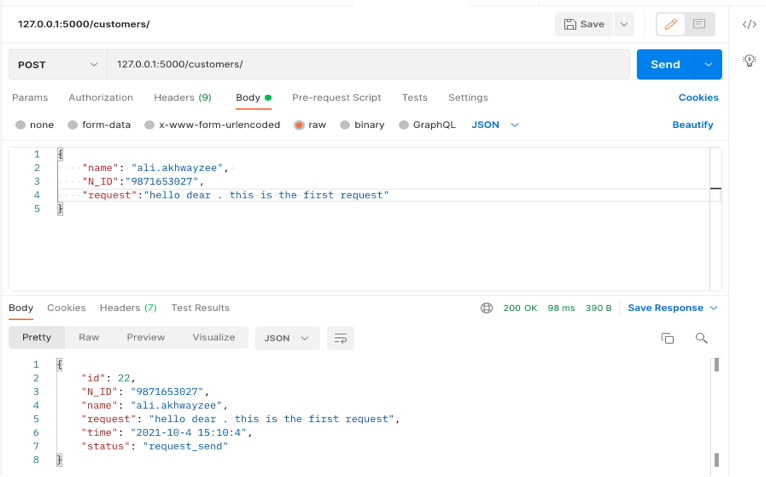This screenshot has width=766, height=477.
Task: Open the POST method dropdown
Action: (58, 64)
